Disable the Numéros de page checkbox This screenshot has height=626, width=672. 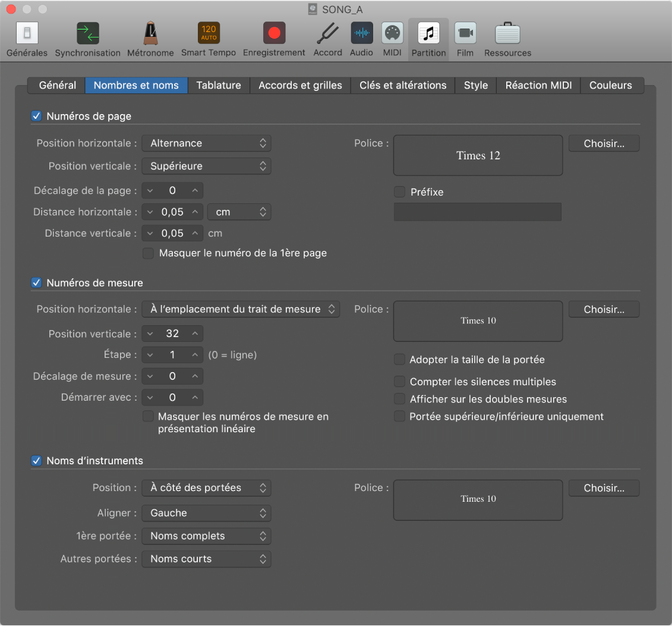click(x=37, y=117)
